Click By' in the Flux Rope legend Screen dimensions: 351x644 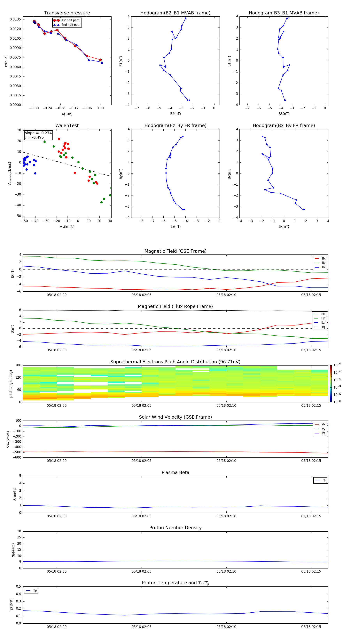[x=323, y=318]
